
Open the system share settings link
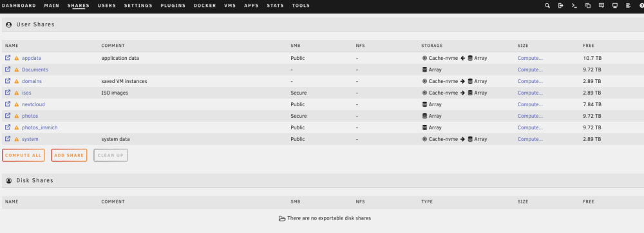click(30, 139)
